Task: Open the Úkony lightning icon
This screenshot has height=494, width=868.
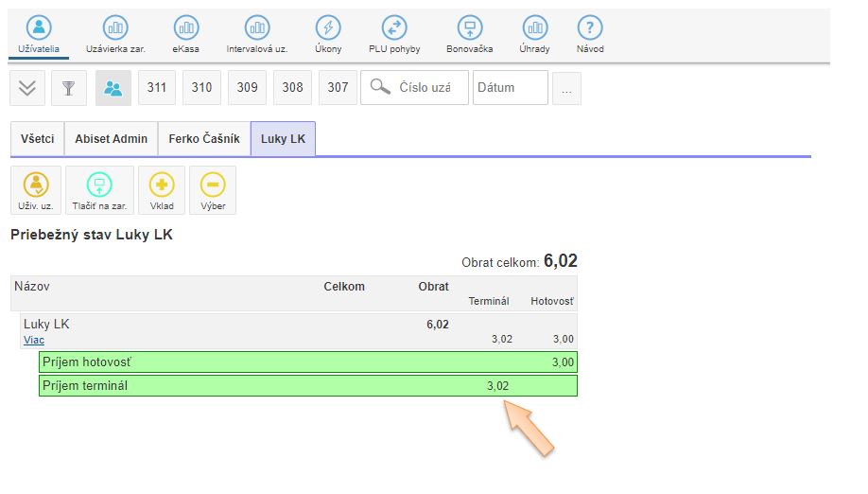Action: pyautogui.click(x=327, y=29)
